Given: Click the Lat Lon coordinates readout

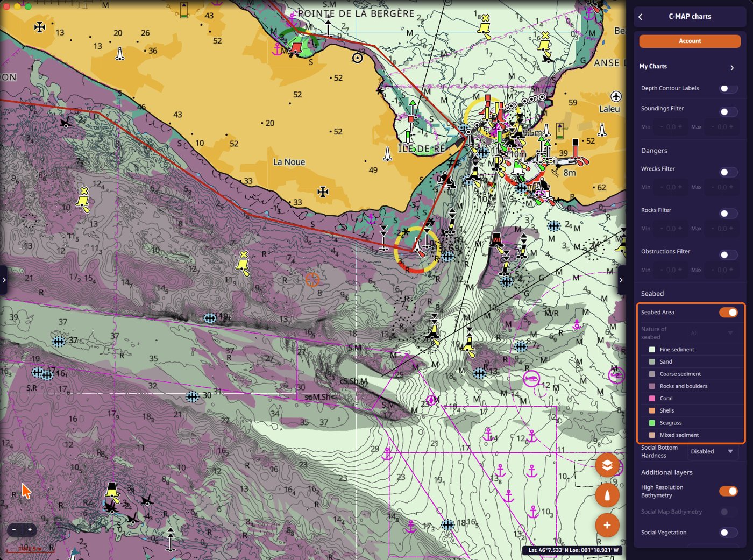Looking at the screenshot, I should (x=573, y=550).
